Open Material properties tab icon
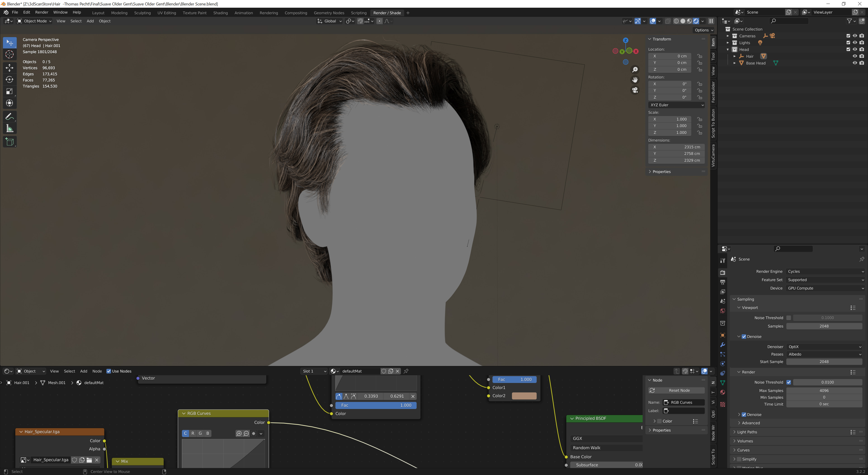 coord(722,392)
